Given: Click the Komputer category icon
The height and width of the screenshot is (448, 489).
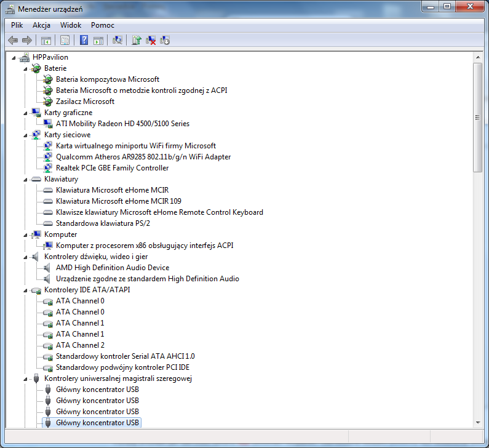Looking at the screenshot, I should (36, 234).
